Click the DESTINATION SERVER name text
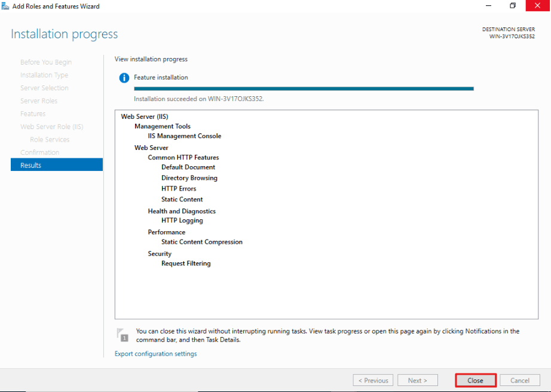Screen dimensions: 551x392 (512, 36)
